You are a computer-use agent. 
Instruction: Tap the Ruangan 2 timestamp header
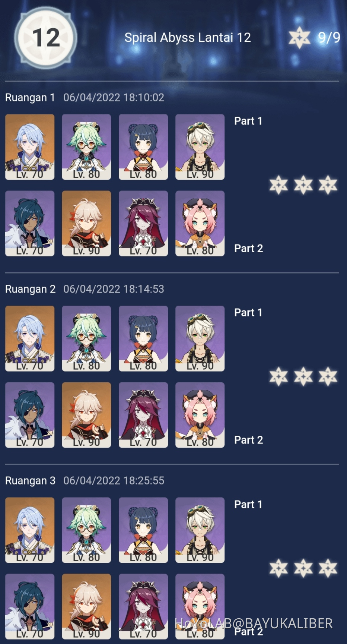point(85,289)
